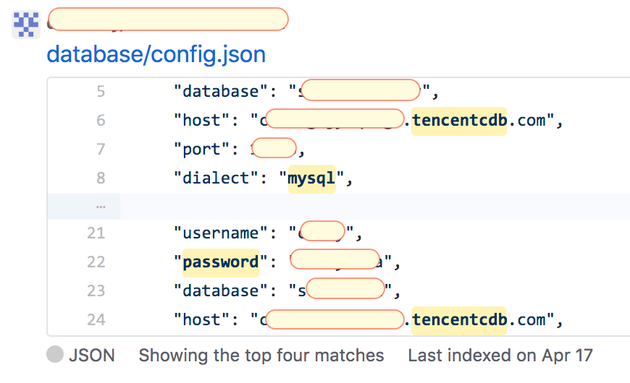Click line number 6

pyautogui.click(x=101, y=121)
